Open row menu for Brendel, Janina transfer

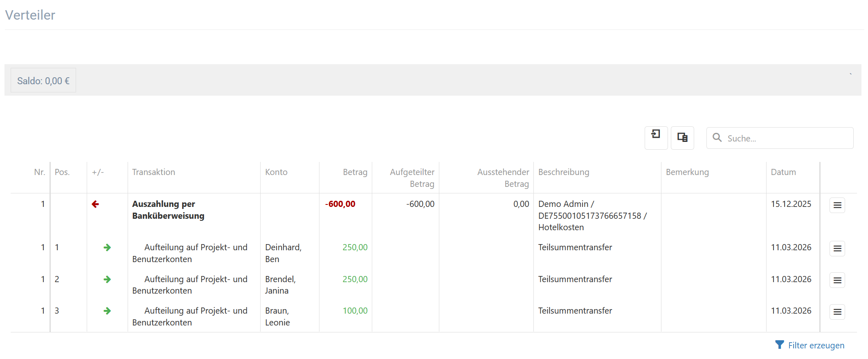[x=837, y=280]
